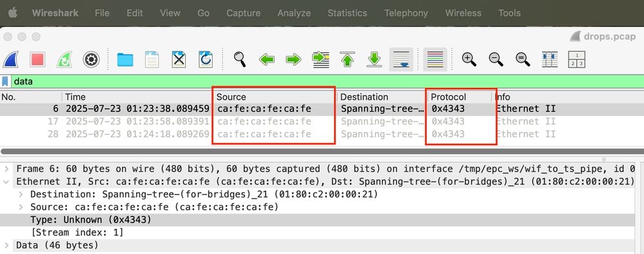Open the Wireless menu
This screenshot has height=254, width=644.
point(463,13)
